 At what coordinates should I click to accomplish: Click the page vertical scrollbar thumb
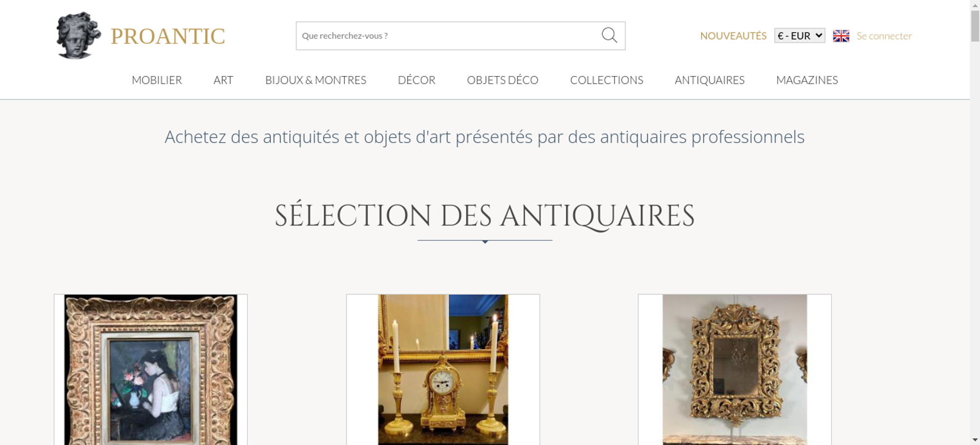(x=975, y=26)
